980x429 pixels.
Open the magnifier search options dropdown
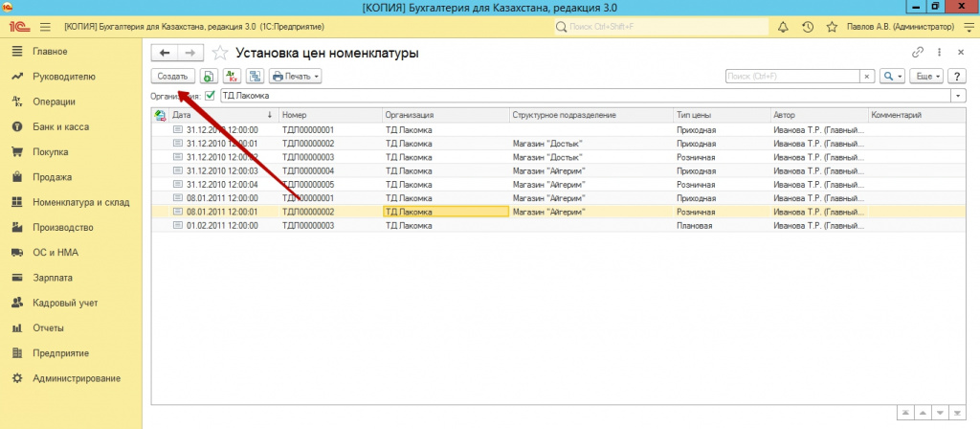(893, 77)
